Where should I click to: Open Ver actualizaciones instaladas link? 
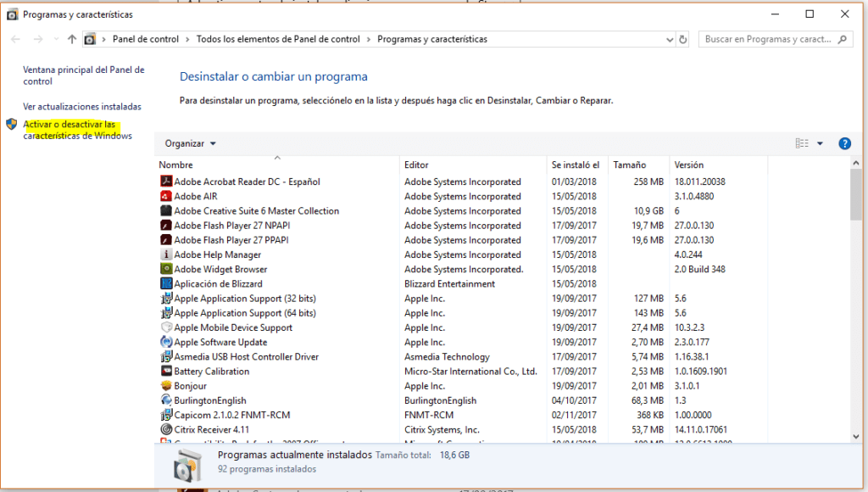pyautogui.click(x=82, y=107)
